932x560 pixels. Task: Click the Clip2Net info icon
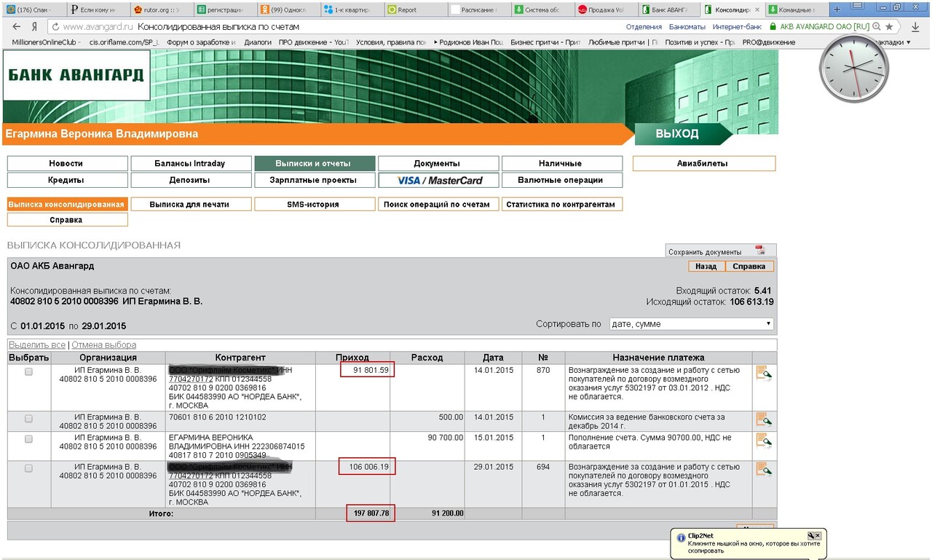tap(681, 537)
